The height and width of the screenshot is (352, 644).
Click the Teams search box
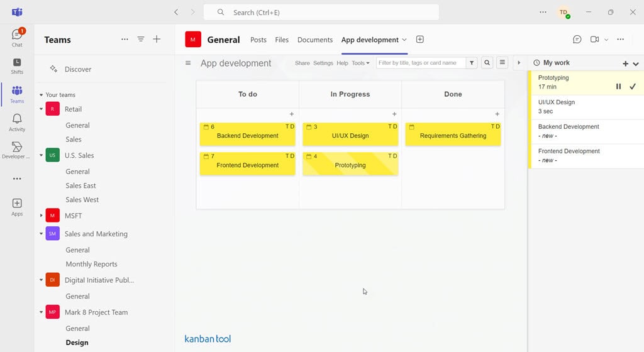pos(321,13)
